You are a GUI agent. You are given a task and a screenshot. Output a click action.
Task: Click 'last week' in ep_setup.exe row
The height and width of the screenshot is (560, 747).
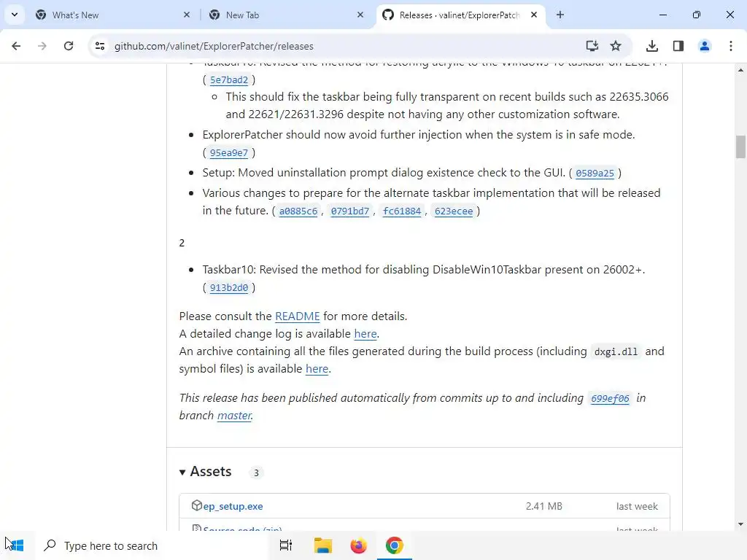coord(637,506)
